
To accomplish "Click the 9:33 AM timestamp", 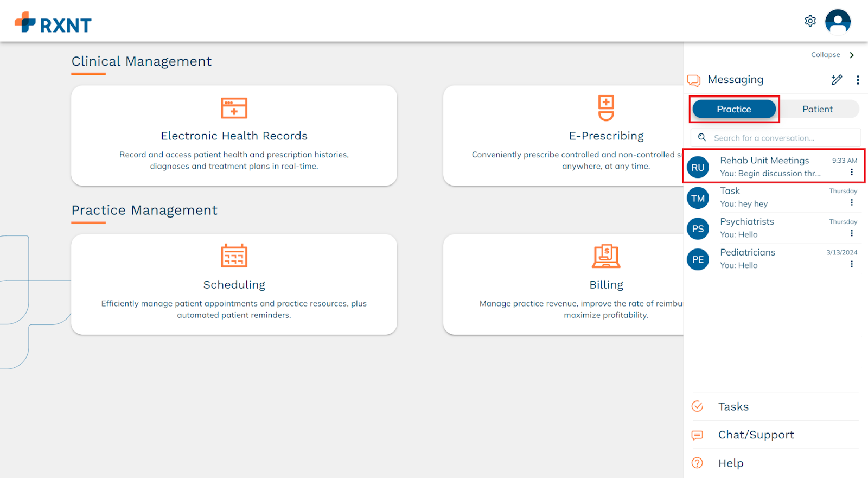I will tap(845, 161).
